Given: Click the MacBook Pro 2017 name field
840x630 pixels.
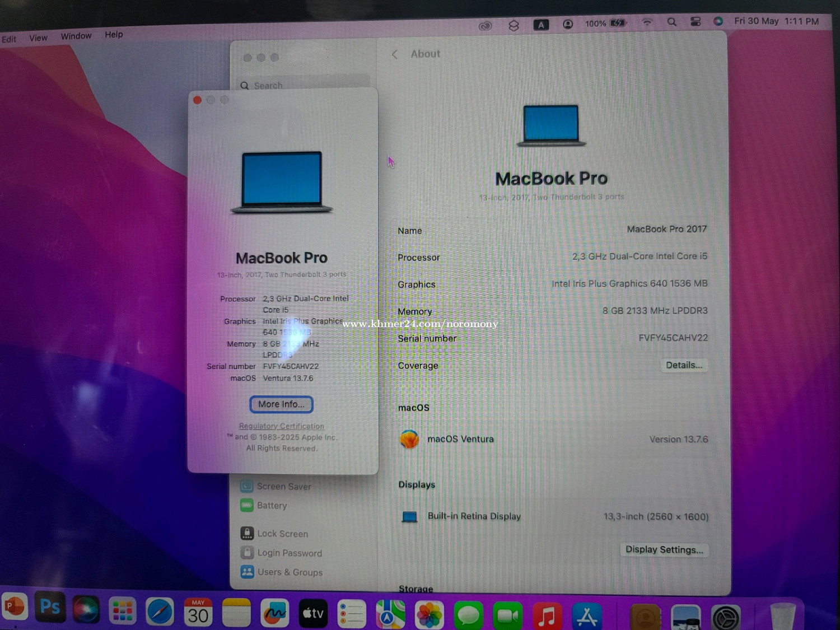Looking at the screenshot, I should click(666, 229).
